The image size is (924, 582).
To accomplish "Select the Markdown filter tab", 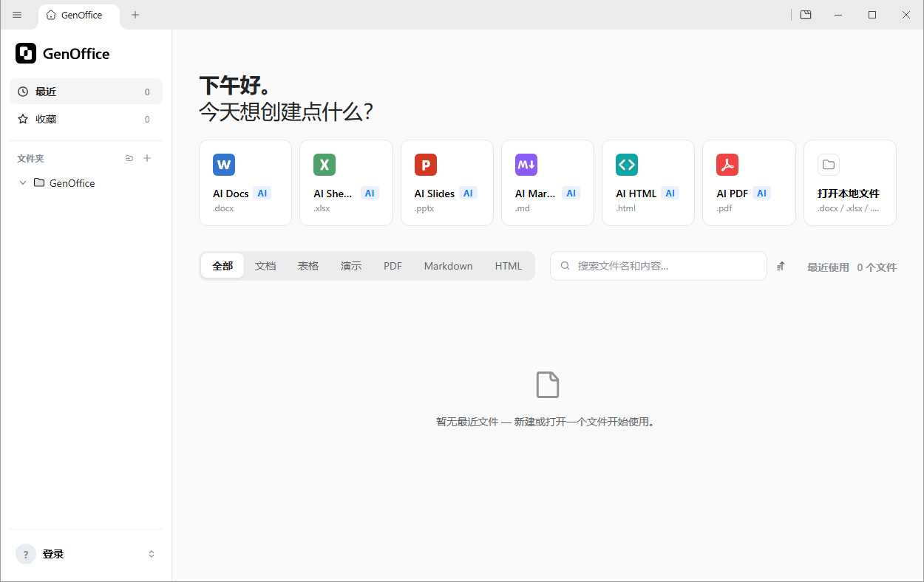I will coord(448,266).
